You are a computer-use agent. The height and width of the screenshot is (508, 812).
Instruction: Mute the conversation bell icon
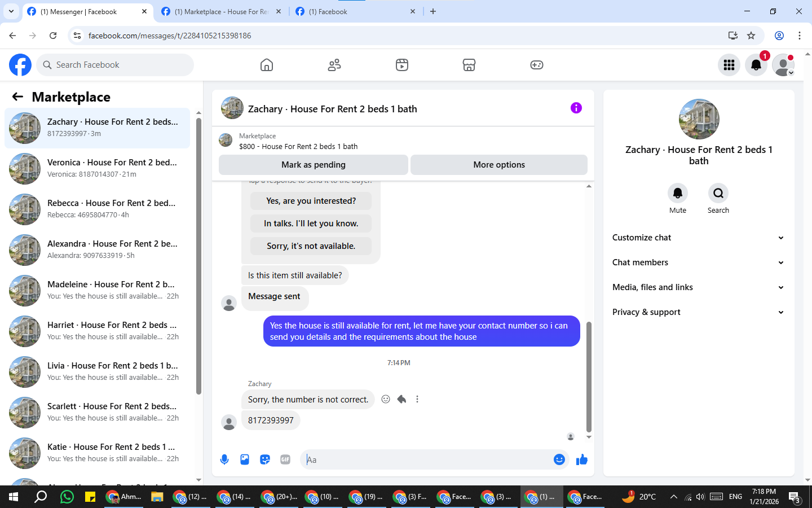click(678, 193)
